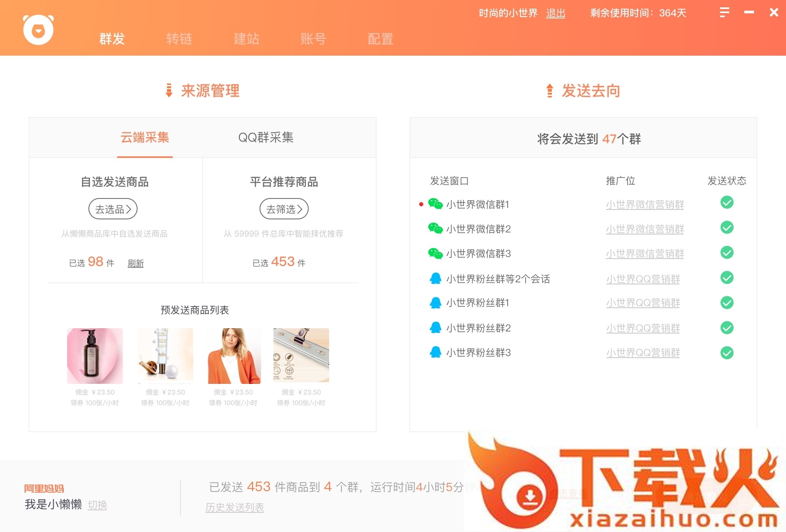Open the 历史发送列表 link
Screen dimensions: 786x532
235,507
